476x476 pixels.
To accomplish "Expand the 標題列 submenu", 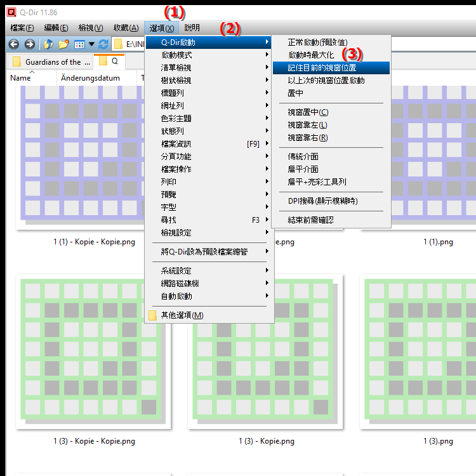I will point(209,93).
